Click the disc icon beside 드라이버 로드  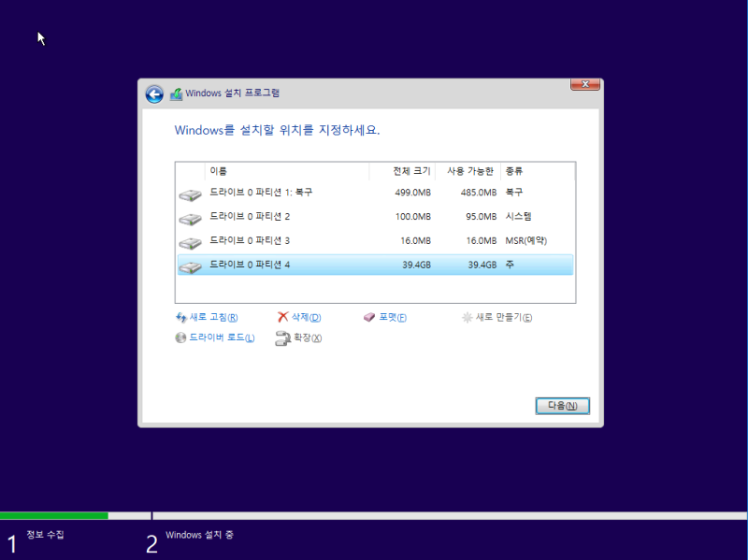click(x=180, y=337)
